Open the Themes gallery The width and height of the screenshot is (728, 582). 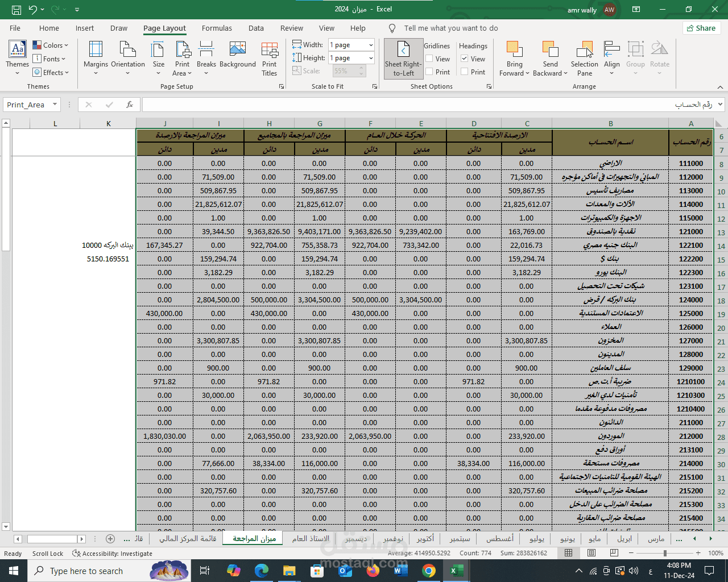point(17,58)
